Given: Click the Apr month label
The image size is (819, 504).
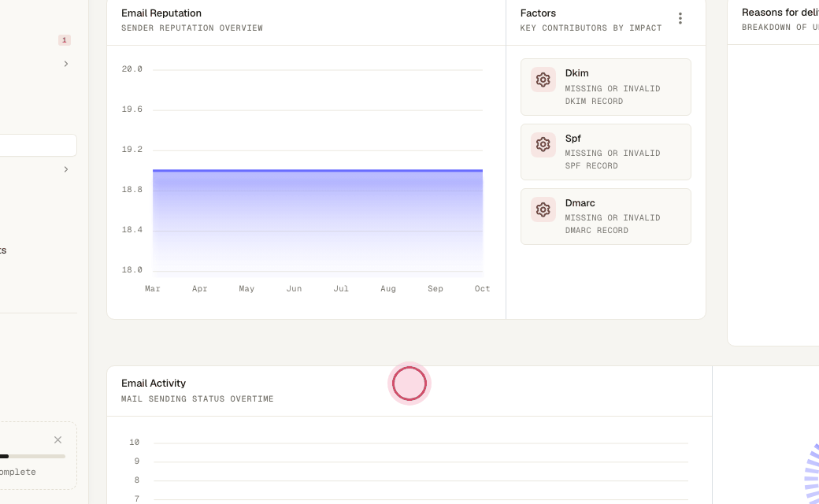Looking at the screenshot, I should click(x=199, y=289).
